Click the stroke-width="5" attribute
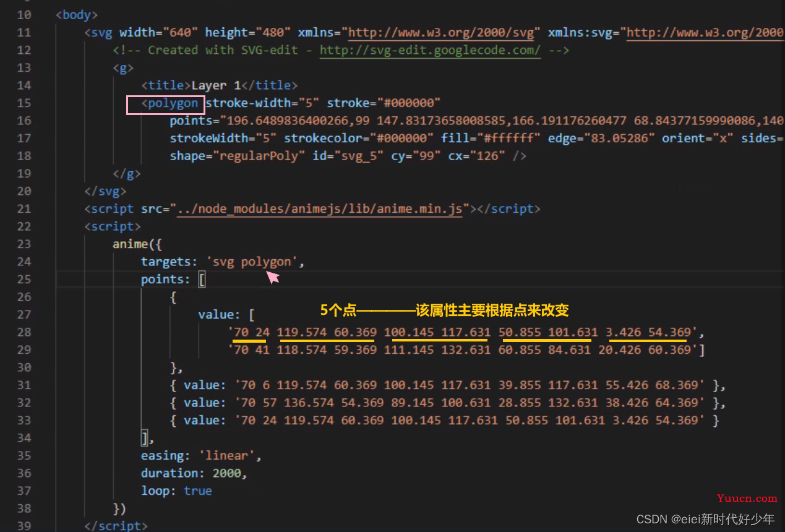 [262, 103]
